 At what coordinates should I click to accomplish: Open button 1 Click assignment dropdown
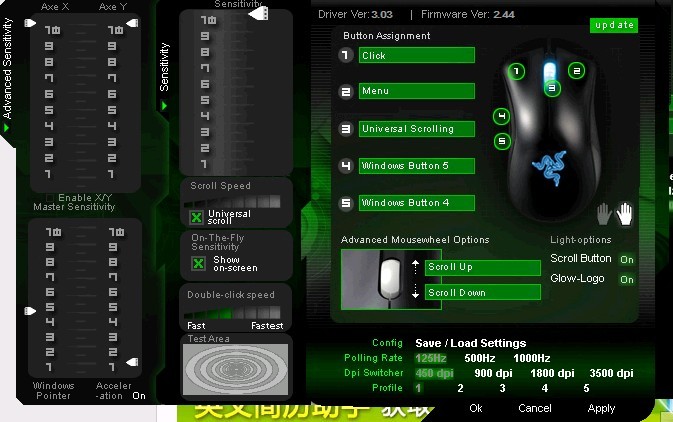(417, 55)
